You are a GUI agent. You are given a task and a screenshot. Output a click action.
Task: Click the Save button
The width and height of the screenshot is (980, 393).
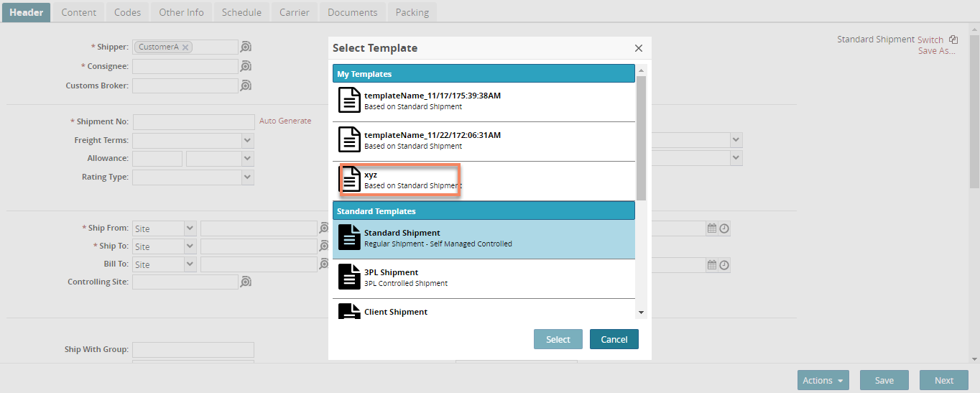[x=884, y=381]
